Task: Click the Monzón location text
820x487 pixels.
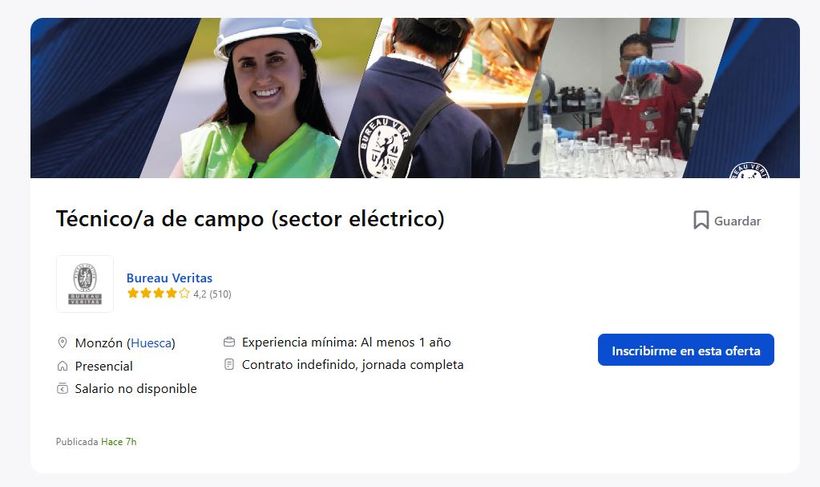Action: 99,343
